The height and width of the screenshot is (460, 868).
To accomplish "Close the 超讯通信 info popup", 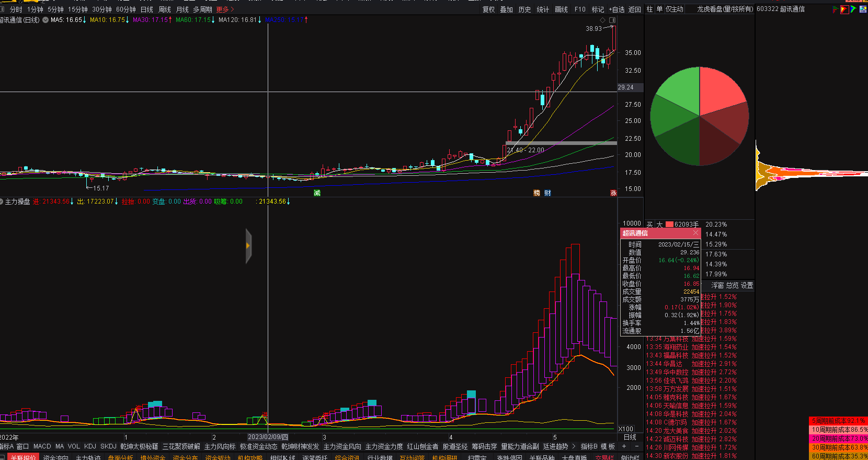I will coord(695,233).
